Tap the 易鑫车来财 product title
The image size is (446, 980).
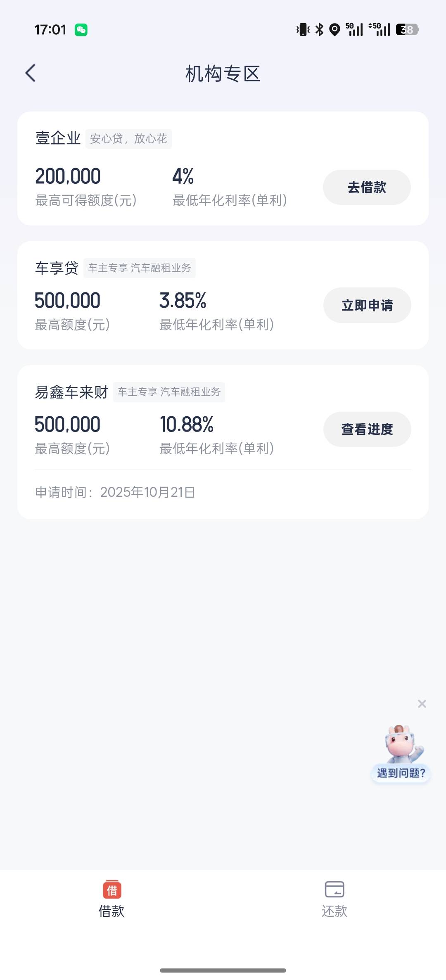coord(71,392)
